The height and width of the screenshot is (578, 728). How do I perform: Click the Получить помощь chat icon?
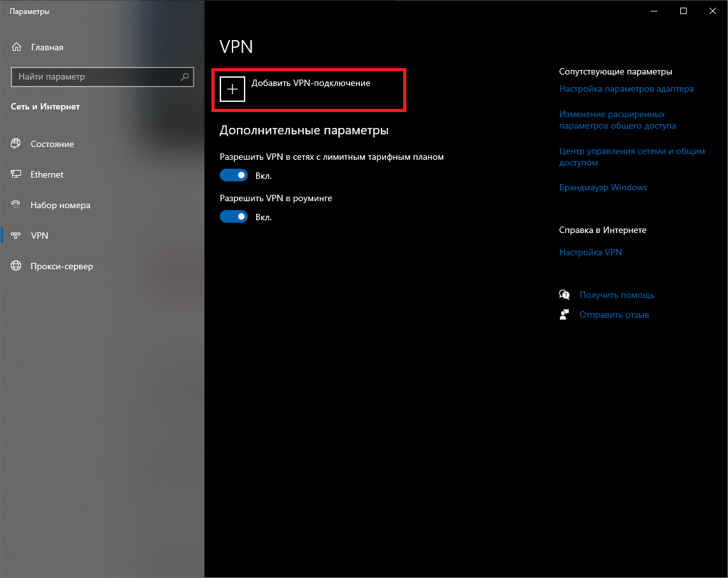[564, 295]
